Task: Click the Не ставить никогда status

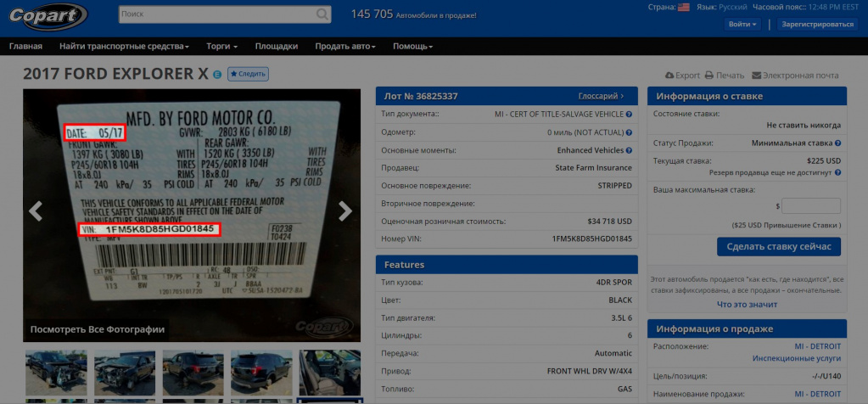Action: (804, 125)
